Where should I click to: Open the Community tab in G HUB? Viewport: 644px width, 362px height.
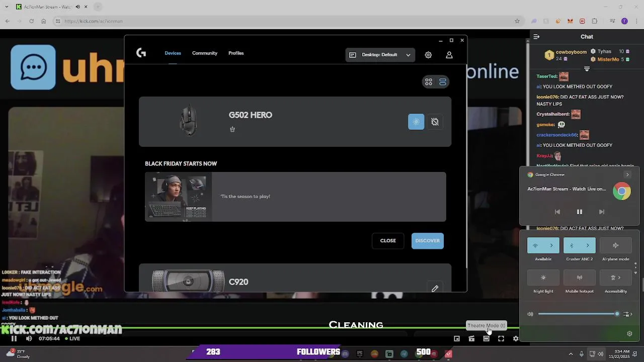205,53
